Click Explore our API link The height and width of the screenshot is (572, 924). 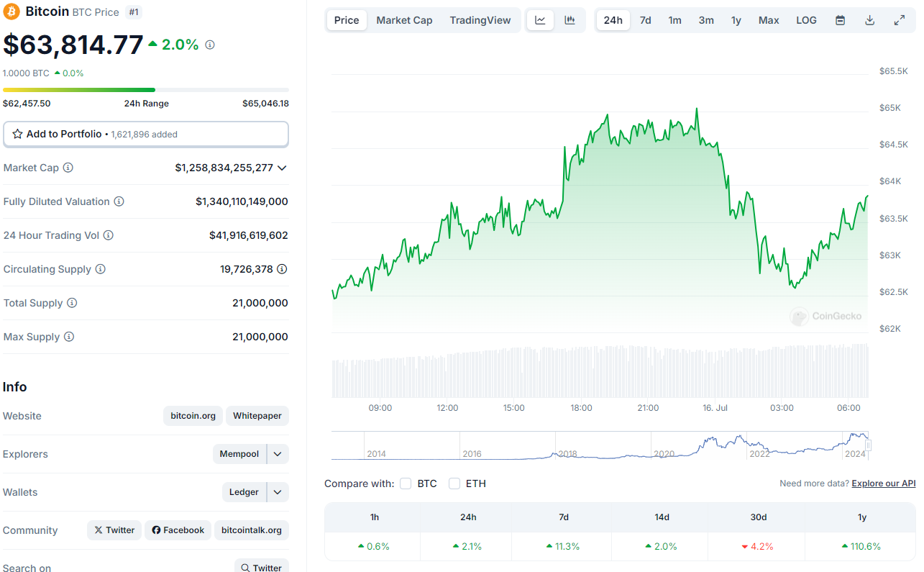[x=884, y=484]
